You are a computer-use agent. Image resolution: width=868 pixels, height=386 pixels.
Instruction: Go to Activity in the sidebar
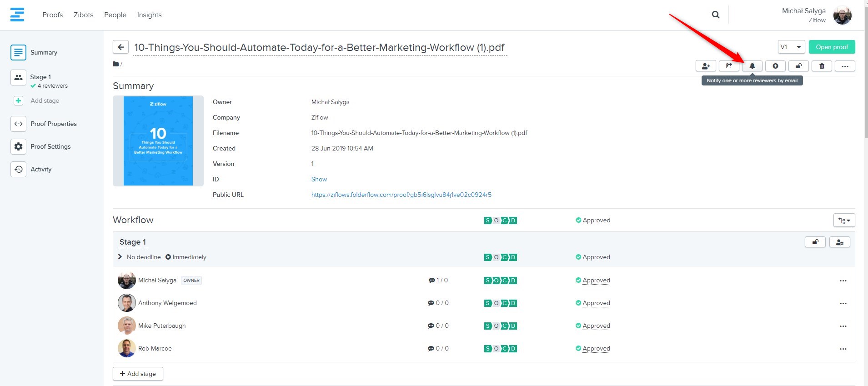pos(41,169)
